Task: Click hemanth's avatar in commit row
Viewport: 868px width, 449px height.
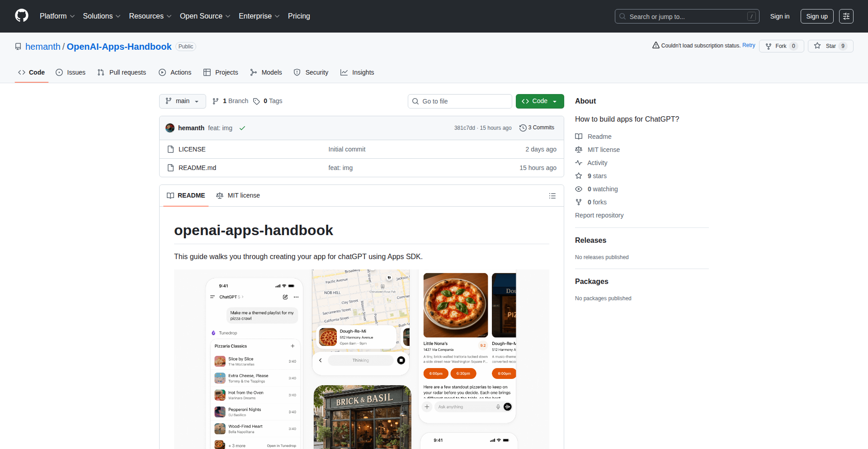Action: [x=170, y=128]
